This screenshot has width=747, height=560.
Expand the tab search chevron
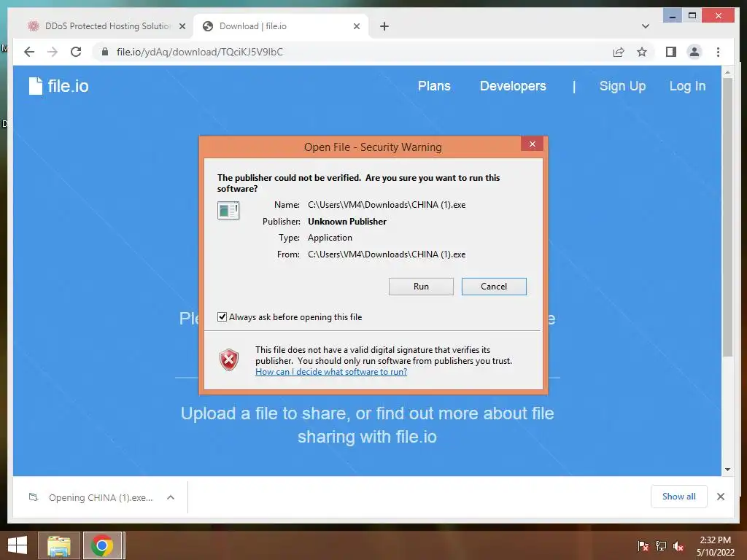tap(645, 26)
